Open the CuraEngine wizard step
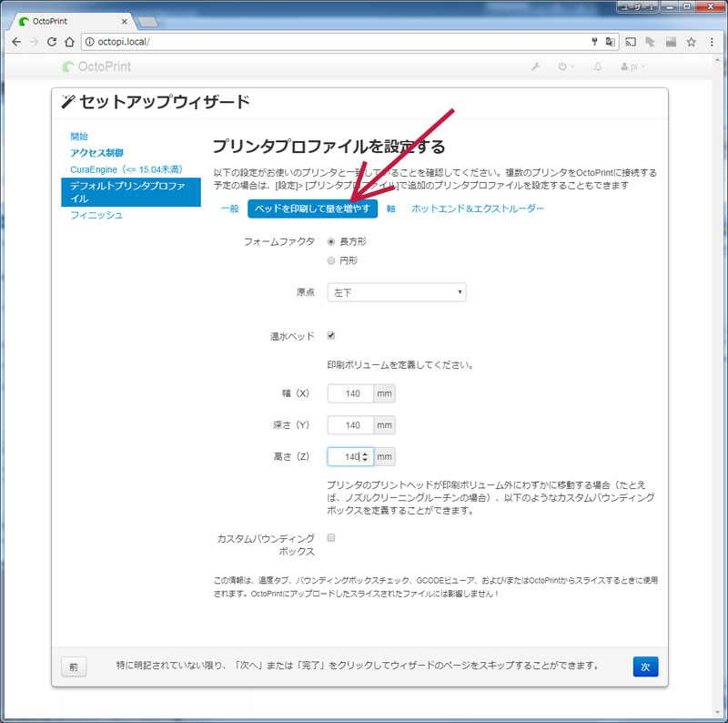The width and height of the screenshot is (728, 723). (x=126, y=169)
